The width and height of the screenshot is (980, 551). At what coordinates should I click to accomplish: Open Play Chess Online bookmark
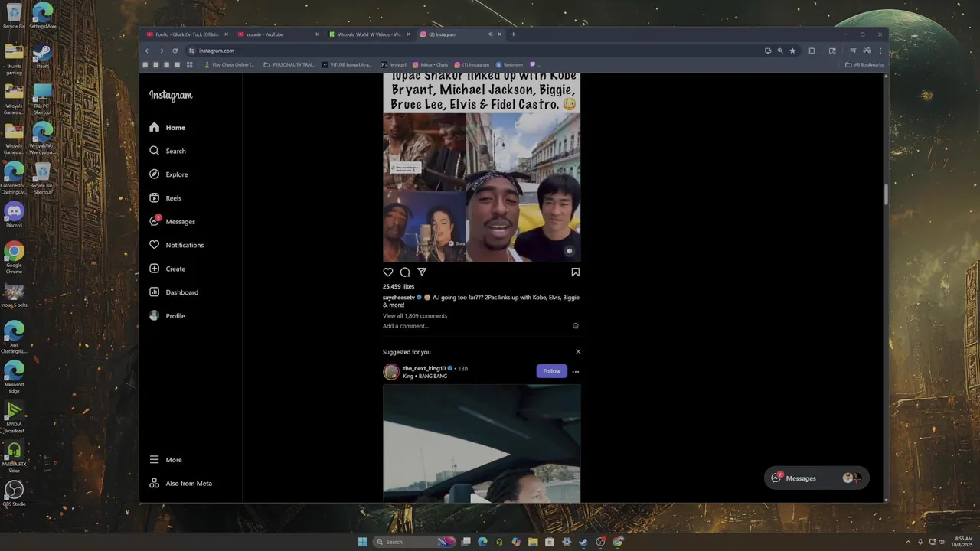[229, 65]
